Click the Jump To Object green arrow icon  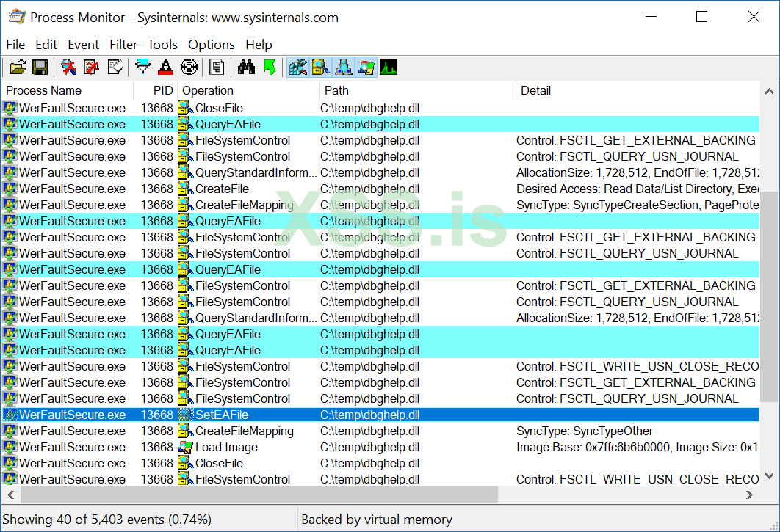[x=270, y=67]
